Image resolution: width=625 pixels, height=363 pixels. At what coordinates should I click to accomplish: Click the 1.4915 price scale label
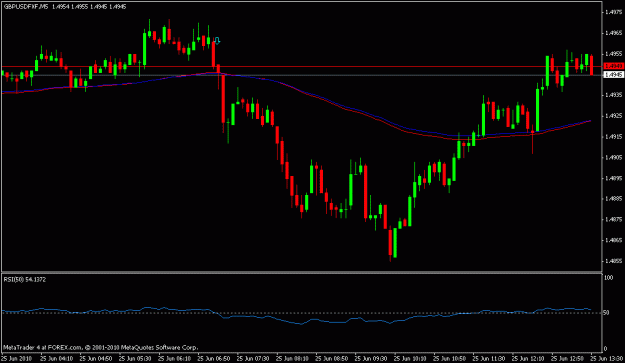pyautogui.click(x=613, y=137)
